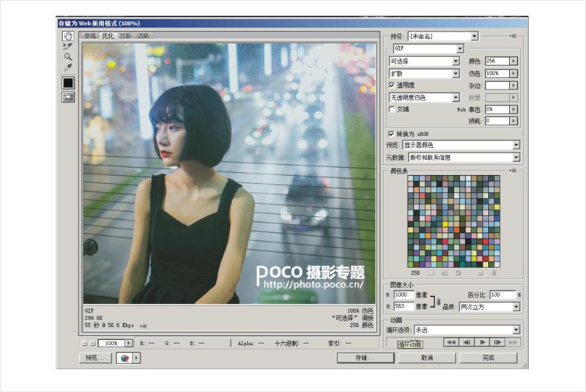
Task: Open the browser selection arrow
Action: tap(136, 358)
